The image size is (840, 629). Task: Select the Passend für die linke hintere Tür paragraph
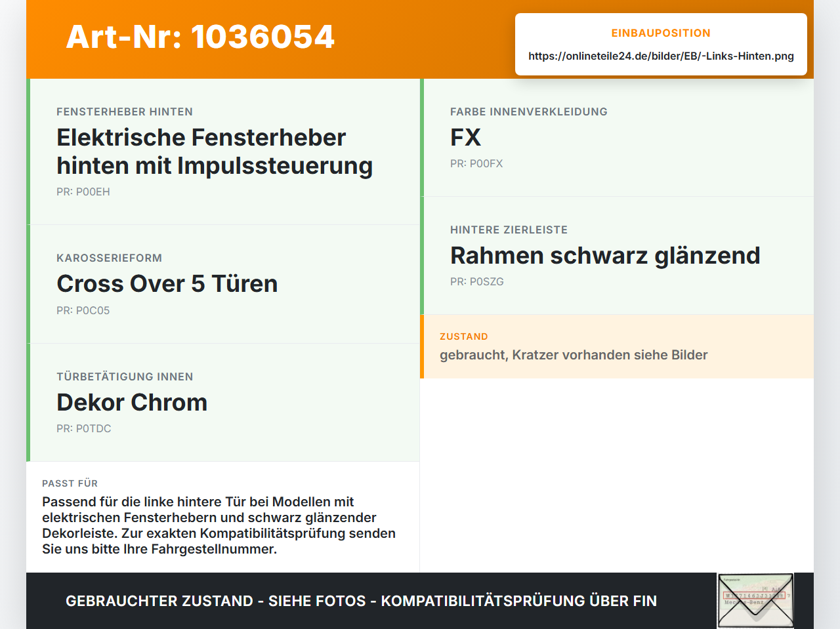click(x=219, y=525)
